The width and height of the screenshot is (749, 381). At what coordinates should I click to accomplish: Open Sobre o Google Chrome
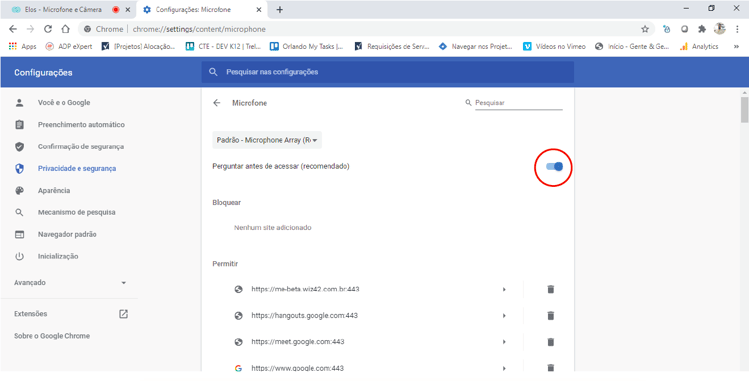click(52, 336)
